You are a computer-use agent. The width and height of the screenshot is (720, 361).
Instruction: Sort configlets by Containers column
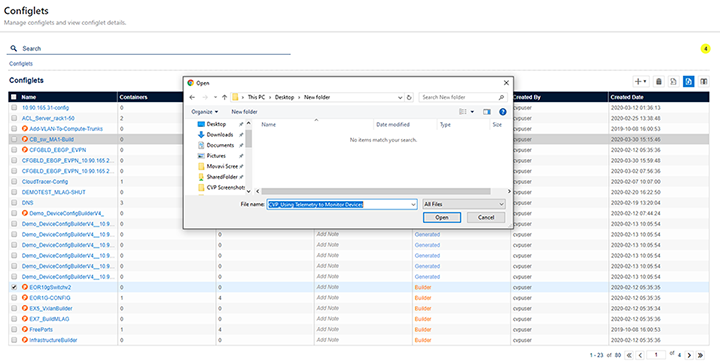[133, 97]
